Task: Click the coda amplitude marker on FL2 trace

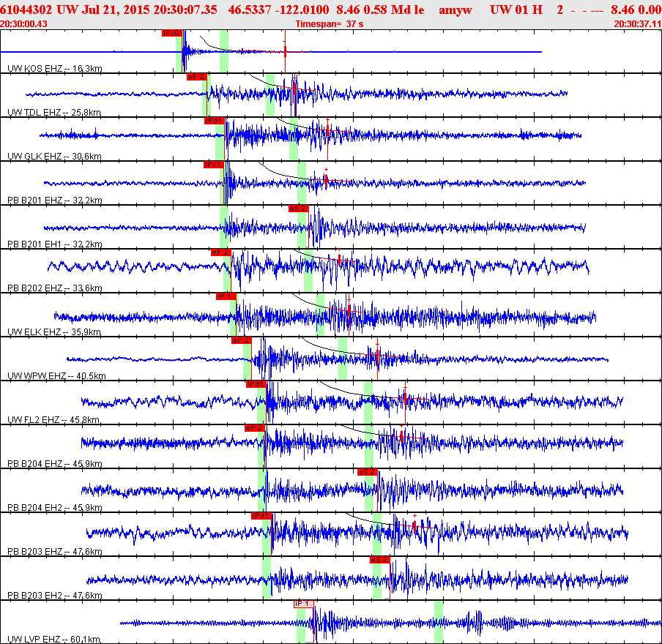Action: (x=405, y=398)
